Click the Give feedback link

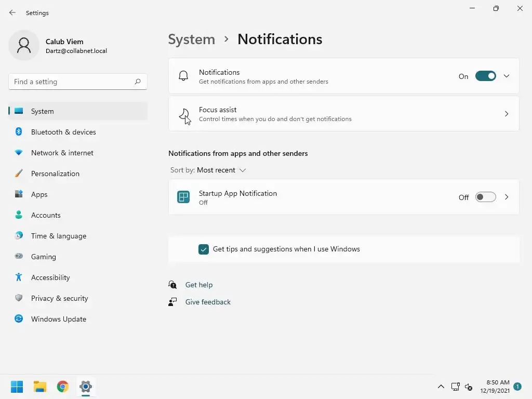(x=208, y=302)
